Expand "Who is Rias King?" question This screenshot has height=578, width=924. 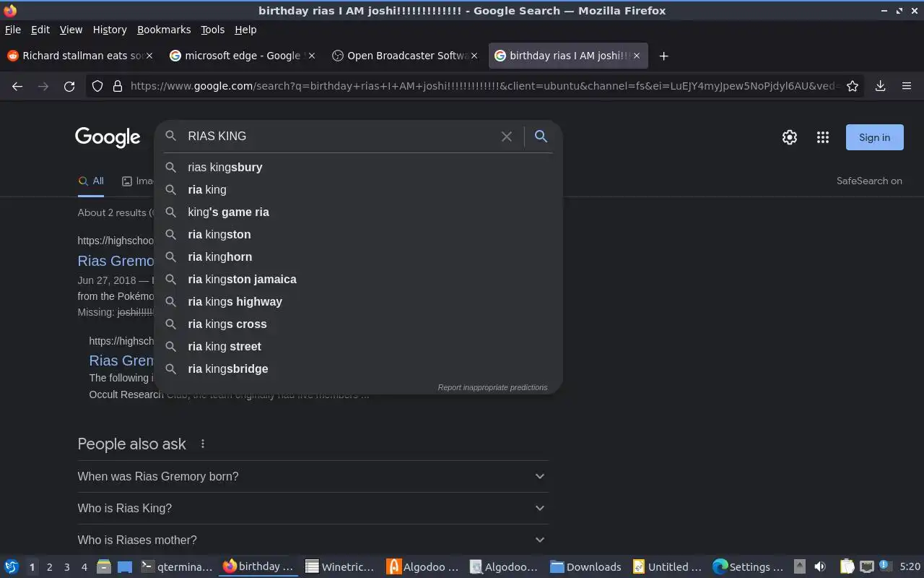coord(313,508)
